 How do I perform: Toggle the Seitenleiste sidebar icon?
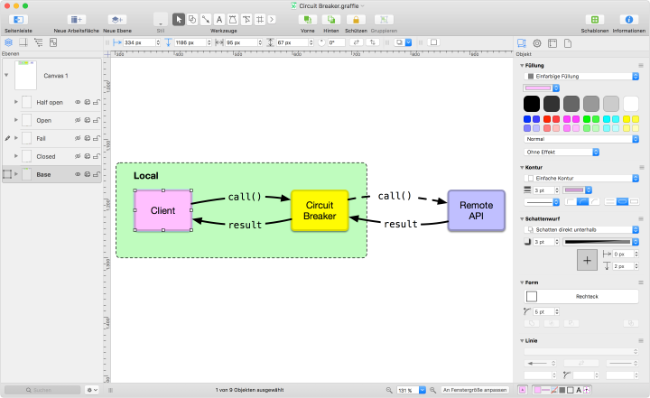point(18,19)
